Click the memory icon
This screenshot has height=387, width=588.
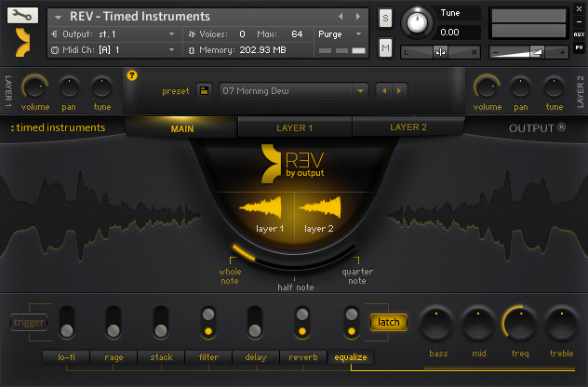(192, 50)
